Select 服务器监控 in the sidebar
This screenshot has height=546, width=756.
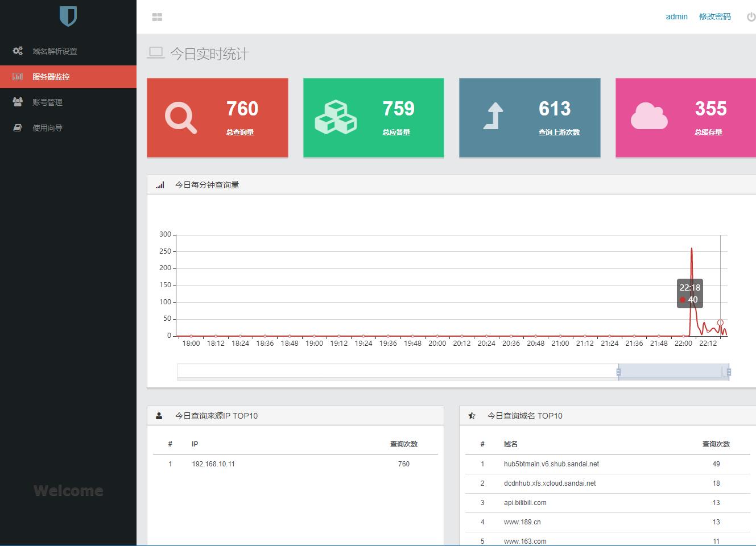[51, 77]
